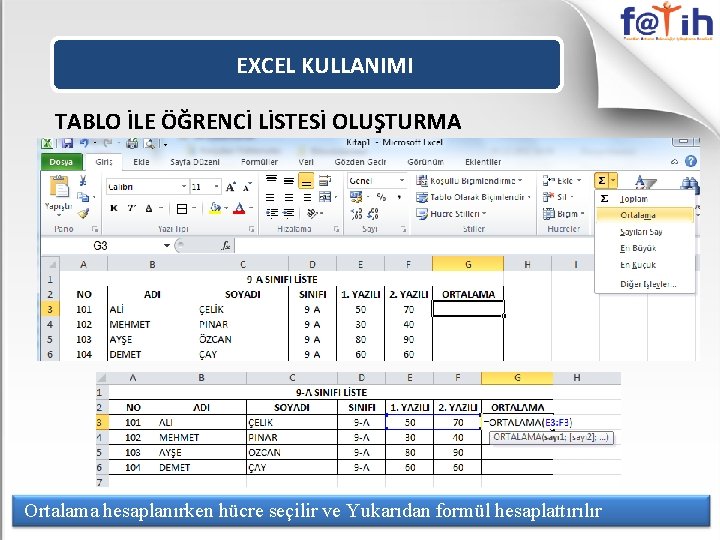
Task: Click the insert function fx icon
Action: point(225,246)
